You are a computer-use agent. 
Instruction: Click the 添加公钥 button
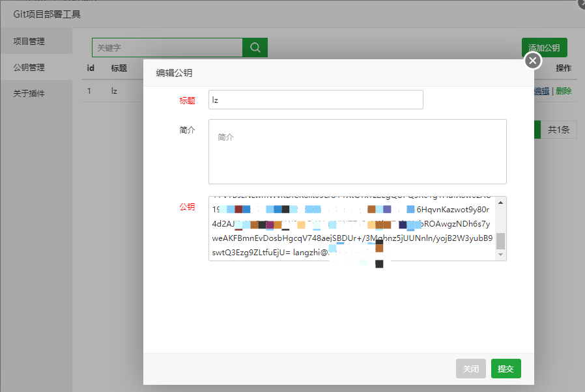(545, 48)
